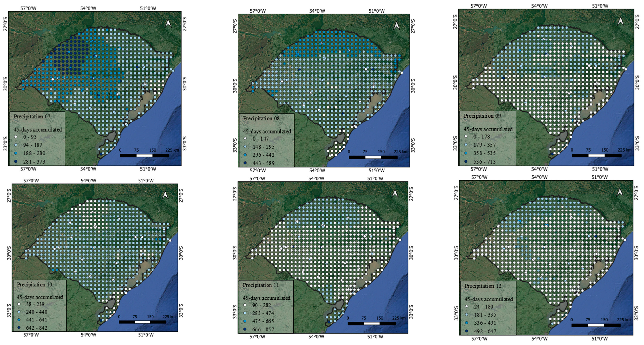The width and height of the screenshot is (644, 345).
Task: Click the north arrow on Precipitation 12 map
Action: 620,192
